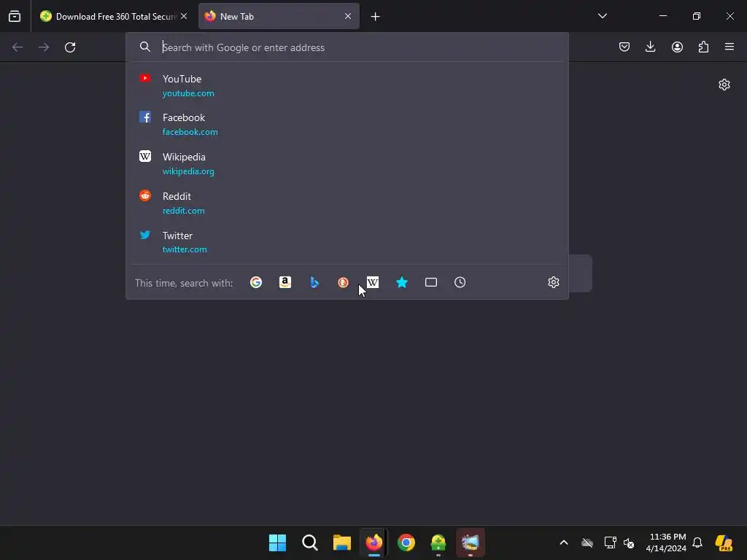Select the New Tab tab
747x560 pixels.
tap(279, 16)
